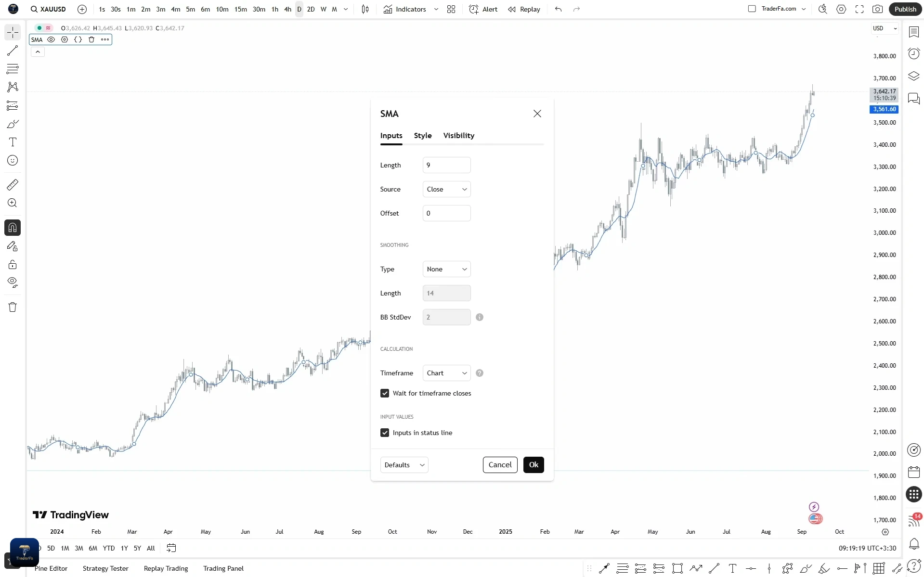Confirm SMA settings with Ok
The width and height of the screenshot is (924, 577).
534,465
